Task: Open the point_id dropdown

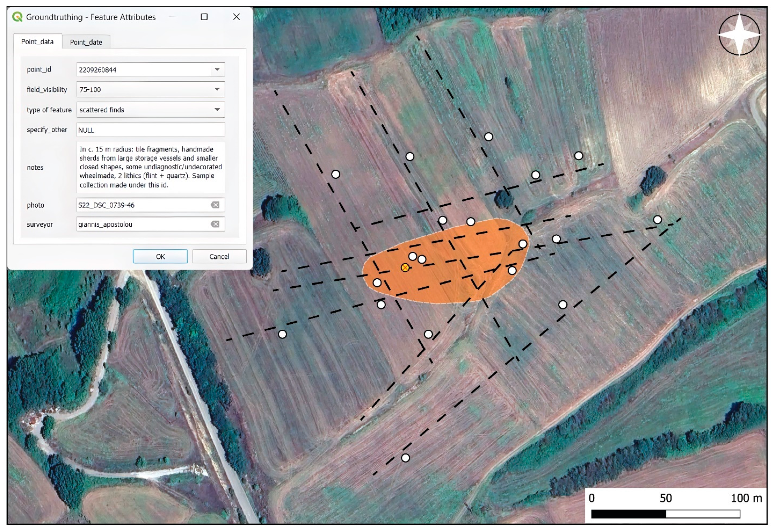Action: pos(217,69)
